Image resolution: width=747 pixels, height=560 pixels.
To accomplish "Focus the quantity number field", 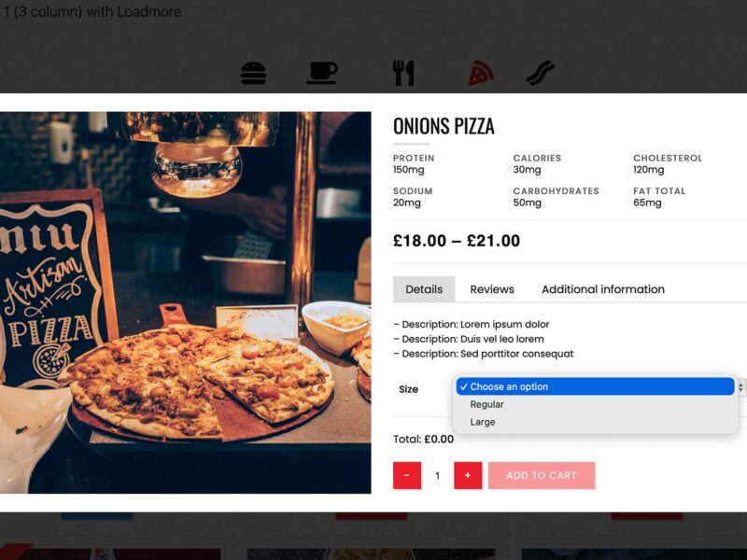I will 437,475.
